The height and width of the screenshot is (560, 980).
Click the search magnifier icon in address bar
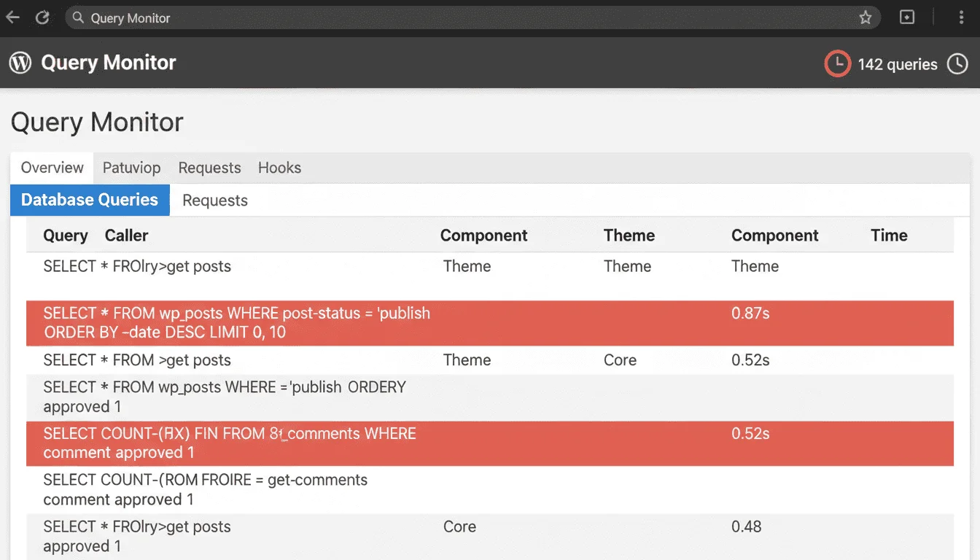click(x=78, y=17)
